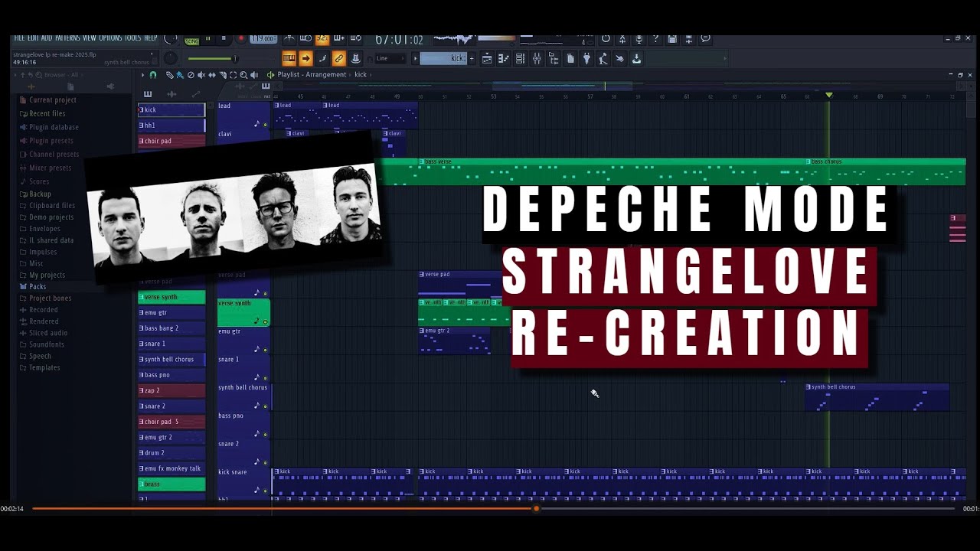980x551 pixels.
Task: Click the green master volume slider handle
Action: point(235,58)
